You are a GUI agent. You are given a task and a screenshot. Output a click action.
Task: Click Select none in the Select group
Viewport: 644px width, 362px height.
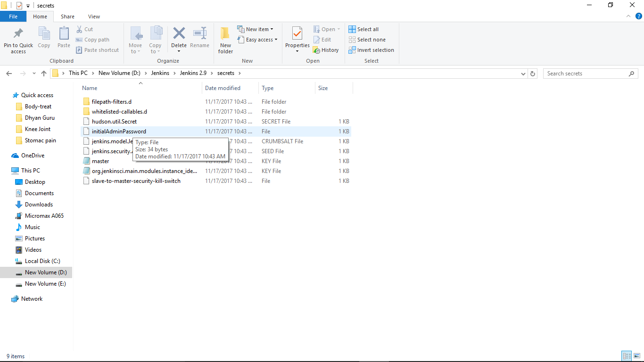coord(367,40)
